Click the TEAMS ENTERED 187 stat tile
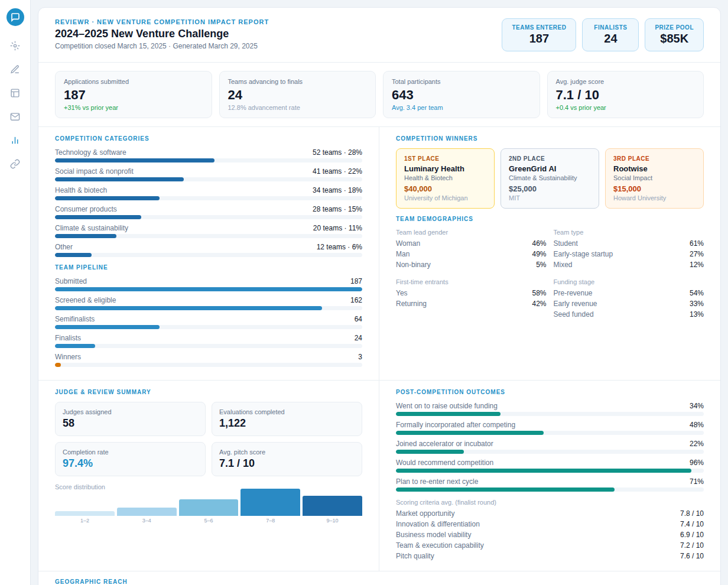This screenshot has height=585, width=728. 538,35
